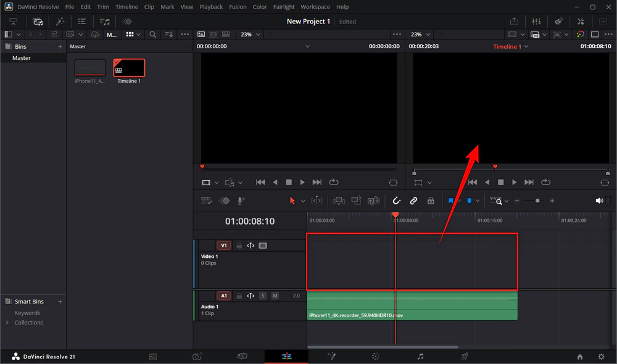Screen dimensions: 617x364
Task: Zoom out timeline with minus button
Action: [517, 201]
